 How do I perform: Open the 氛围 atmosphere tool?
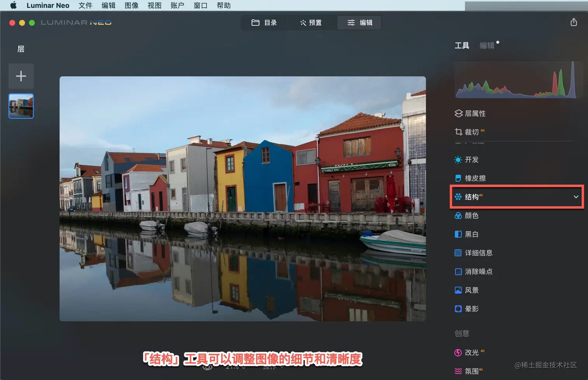469,371
